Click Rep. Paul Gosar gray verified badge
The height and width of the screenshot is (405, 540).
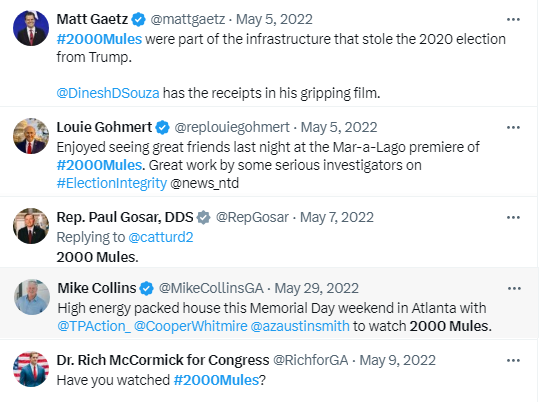click(x=204, y=218)
